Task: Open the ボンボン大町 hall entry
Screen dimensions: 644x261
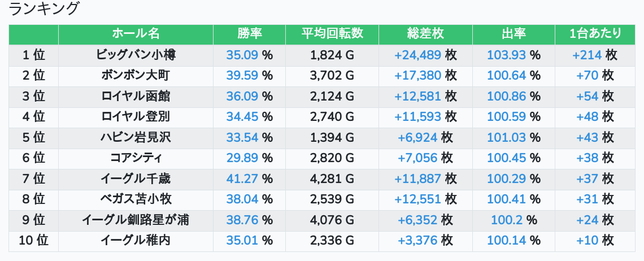Action: pos(136,76)
